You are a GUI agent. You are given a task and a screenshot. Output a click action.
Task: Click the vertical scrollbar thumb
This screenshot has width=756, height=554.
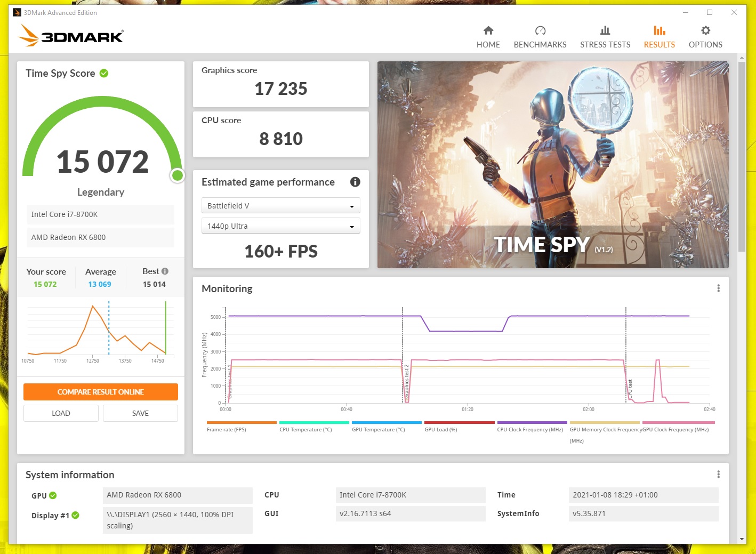[x=742, y=156]
